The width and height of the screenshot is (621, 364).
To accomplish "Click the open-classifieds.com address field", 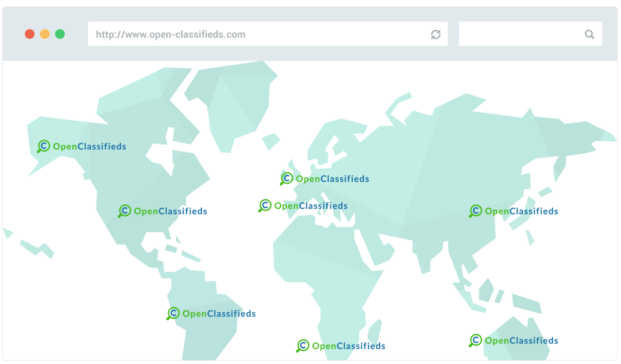I will coord(268,34).
